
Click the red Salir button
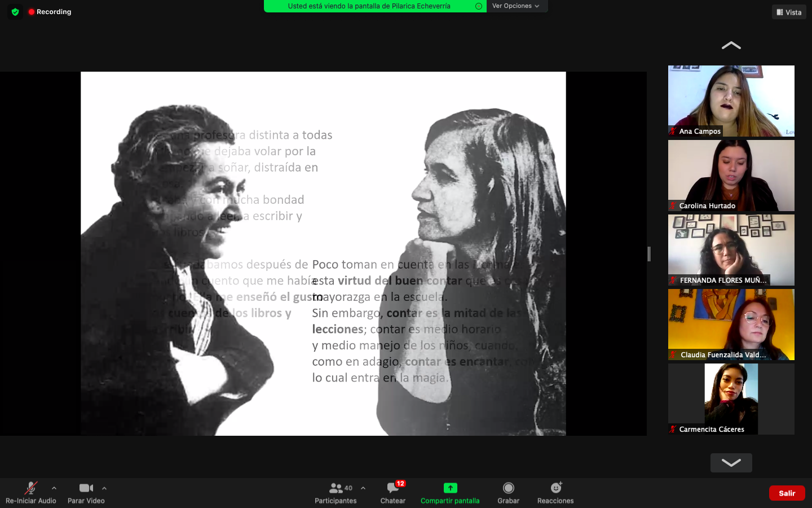(x=787, y=493)
